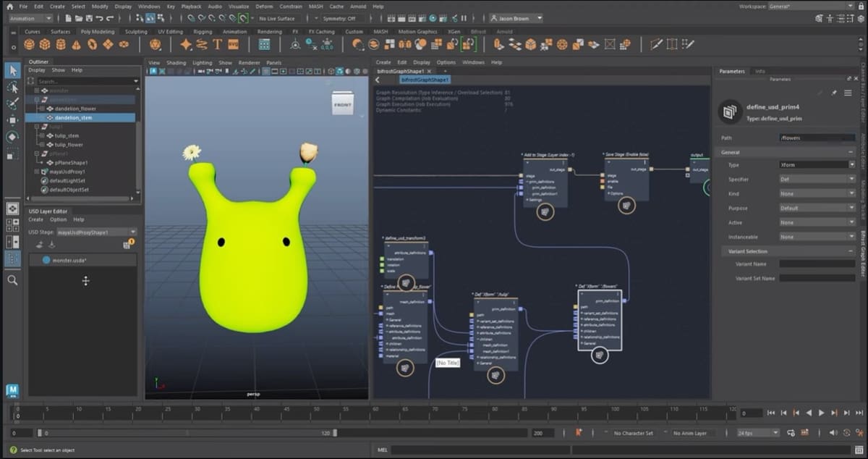
Task: Open the Type dropdown showing Xform
Action: pyautogui.click(x=817, y=165)
